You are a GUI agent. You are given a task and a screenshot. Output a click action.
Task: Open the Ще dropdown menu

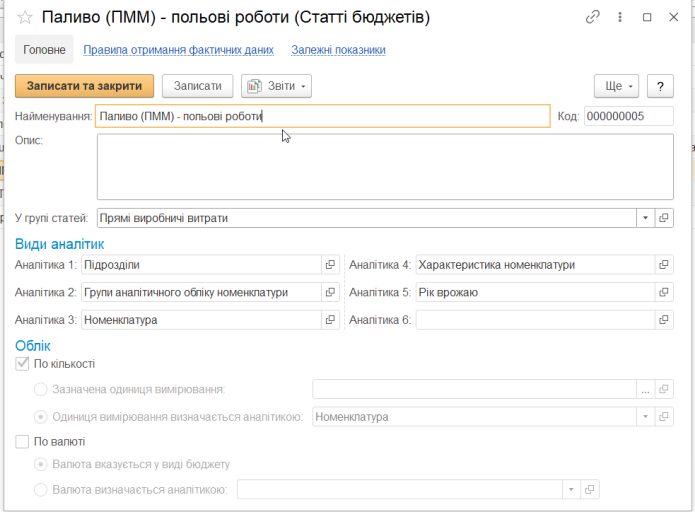616,86
